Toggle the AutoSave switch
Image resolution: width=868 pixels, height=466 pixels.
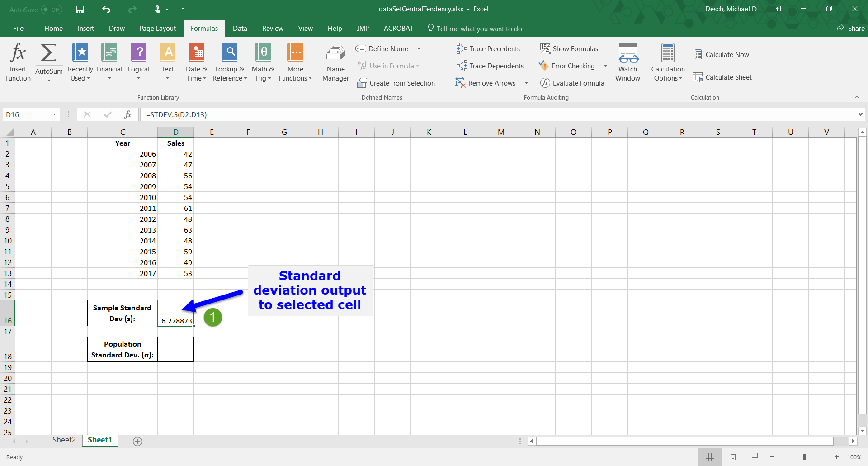(x=52, y=10)
